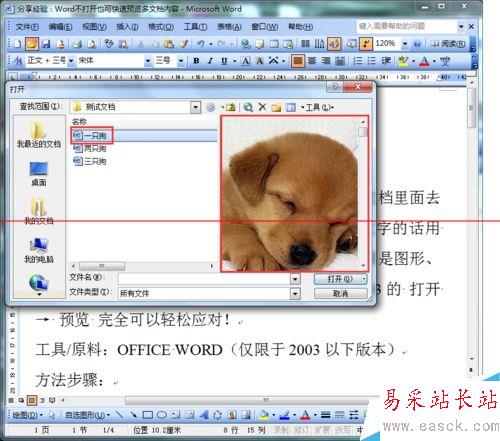Open the font name dropdown
The height and width of the screenshot is (441, 500).
pyautogui.click(x=148, y=61)
